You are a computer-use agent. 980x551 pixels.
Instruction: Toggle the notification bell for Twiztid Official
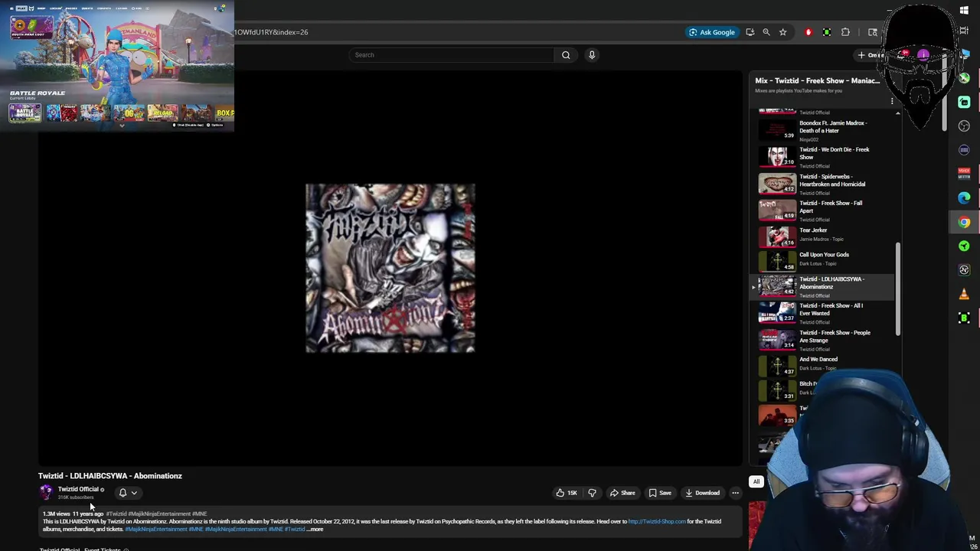pyautogui.click(x=122, y=493)
